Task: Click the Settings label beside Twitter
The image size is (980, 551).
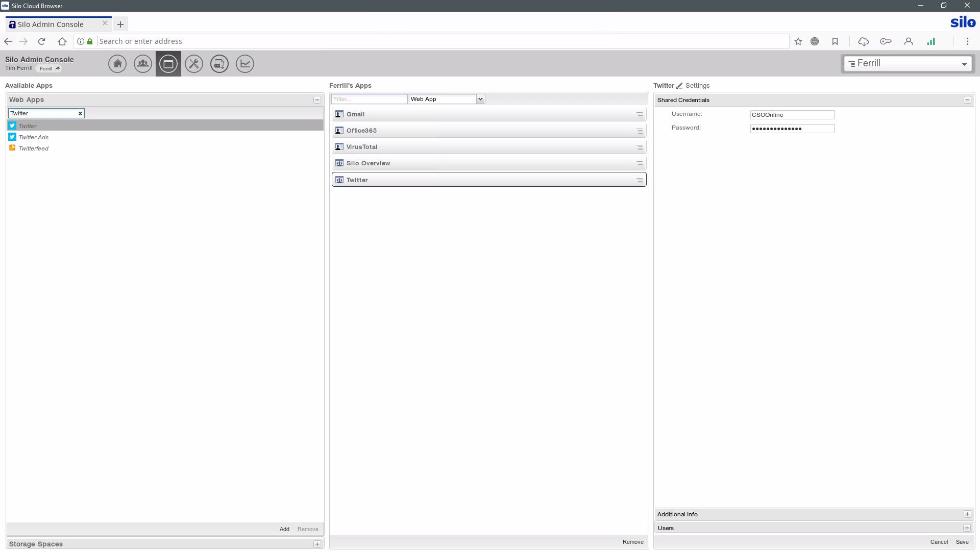Action: pyautogui.click(x=697, y=86)
